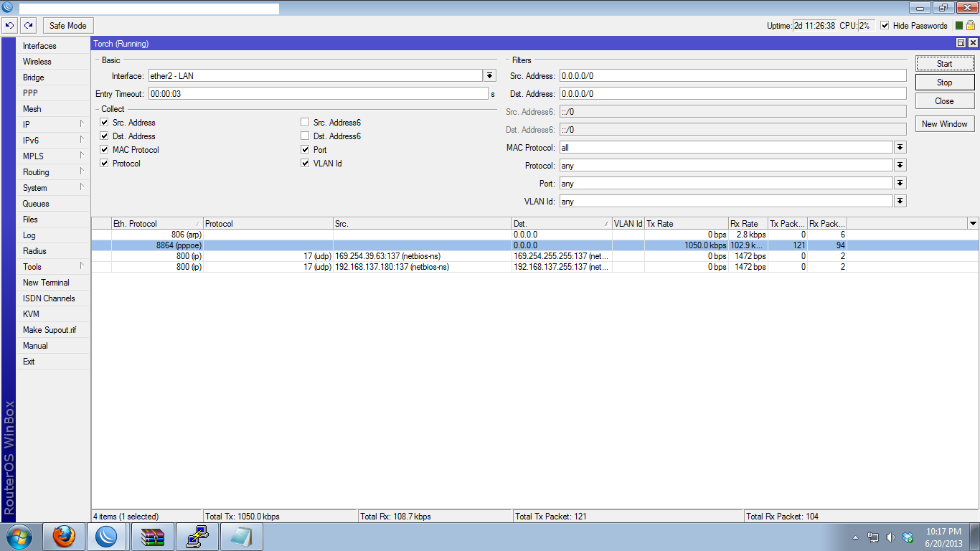Expand the Routing submenu

pos(54,172)
